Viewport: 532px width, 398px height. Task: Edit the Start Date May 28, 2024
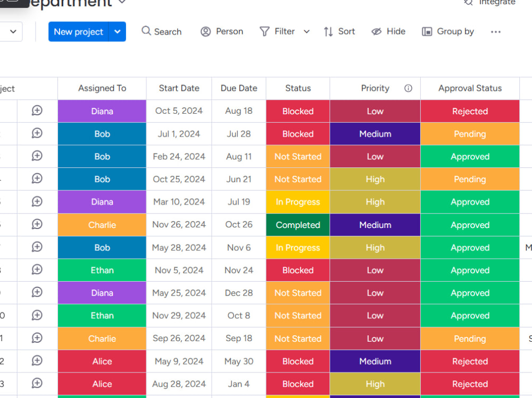click(179, 248)
